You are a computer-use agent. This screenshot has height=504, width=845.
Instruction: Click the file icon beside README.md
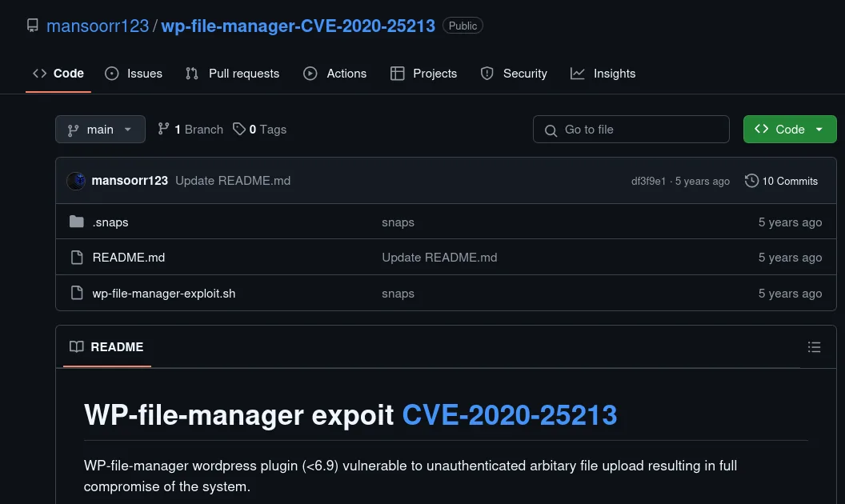point(77,258)
